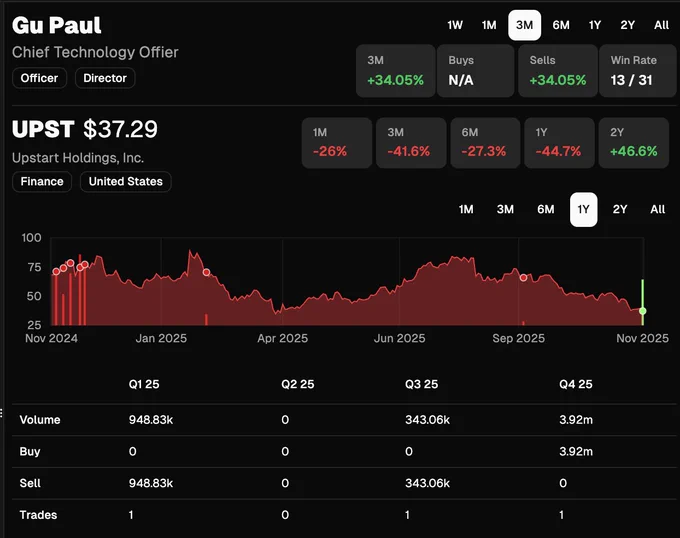Click the UPST ticker symbol
The width and height of the screenshot is (680, 538).
click(43, 129)
